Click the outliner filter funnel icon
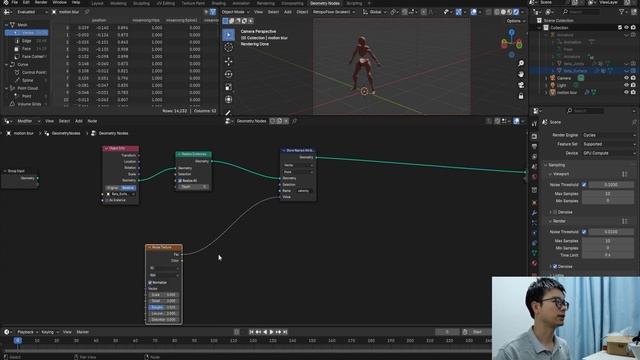640x360 pixels. coord(622,12)
